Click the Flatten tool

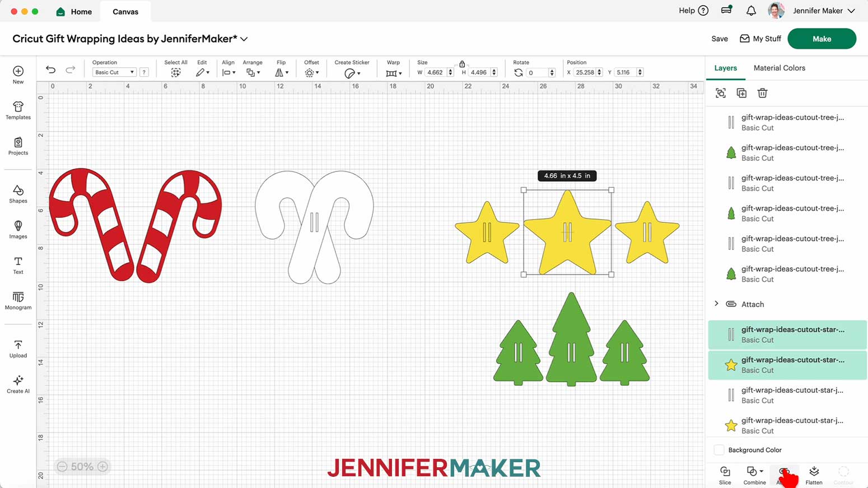pos(814,475)
